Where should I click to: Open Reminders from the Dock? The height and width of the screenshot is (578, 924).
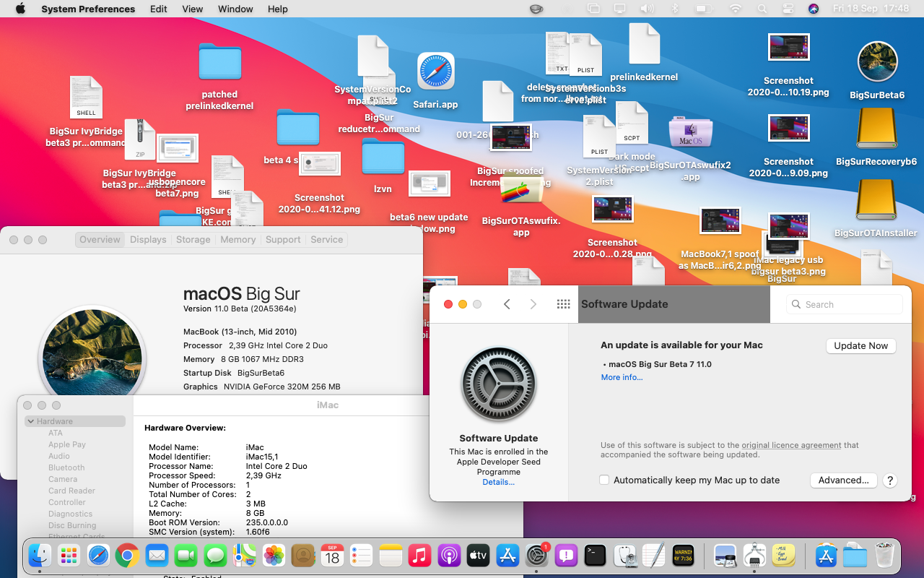point(361,556)
